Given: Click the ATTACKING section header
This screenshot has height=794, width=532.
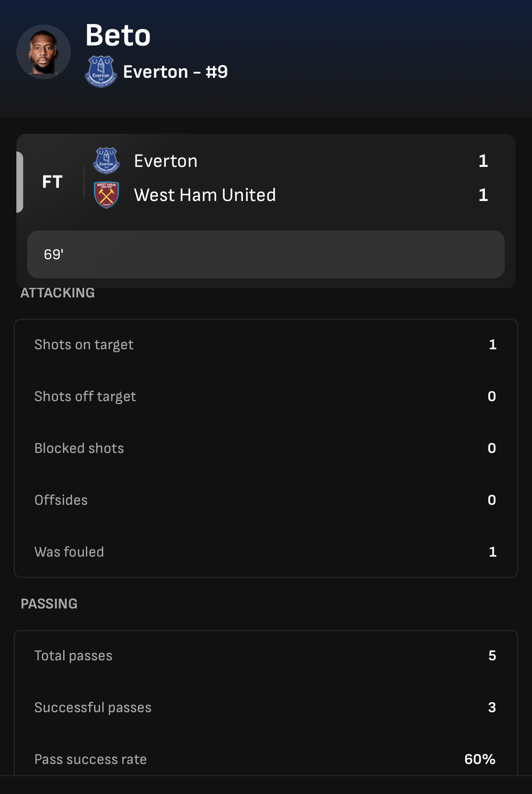Looking at the screenshot, I should coord(58,293).
